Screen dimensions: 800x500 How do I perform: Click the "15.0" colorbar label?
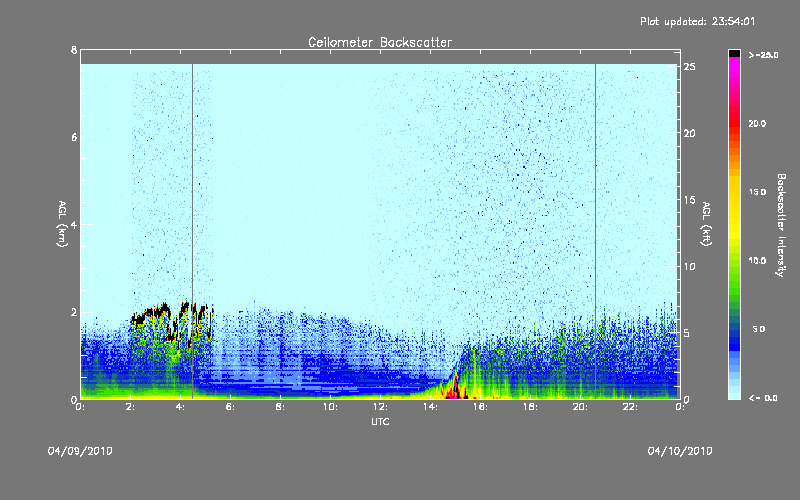757,192
